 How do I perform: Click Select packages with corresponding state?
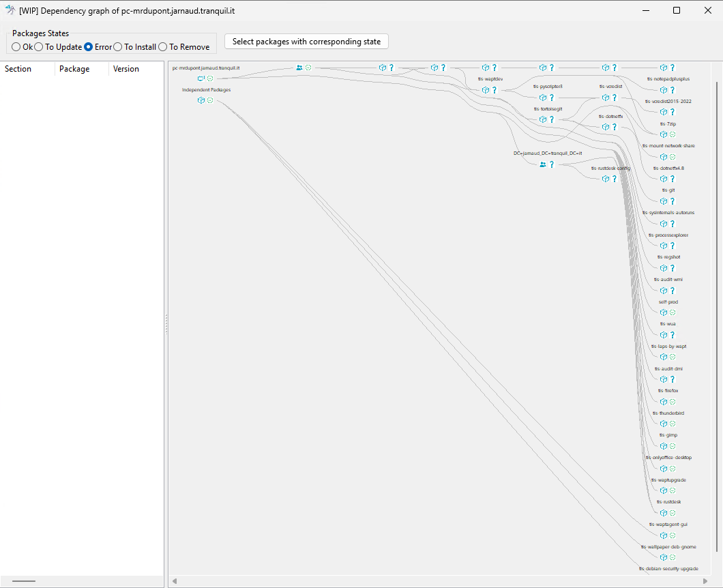[306, 42]
